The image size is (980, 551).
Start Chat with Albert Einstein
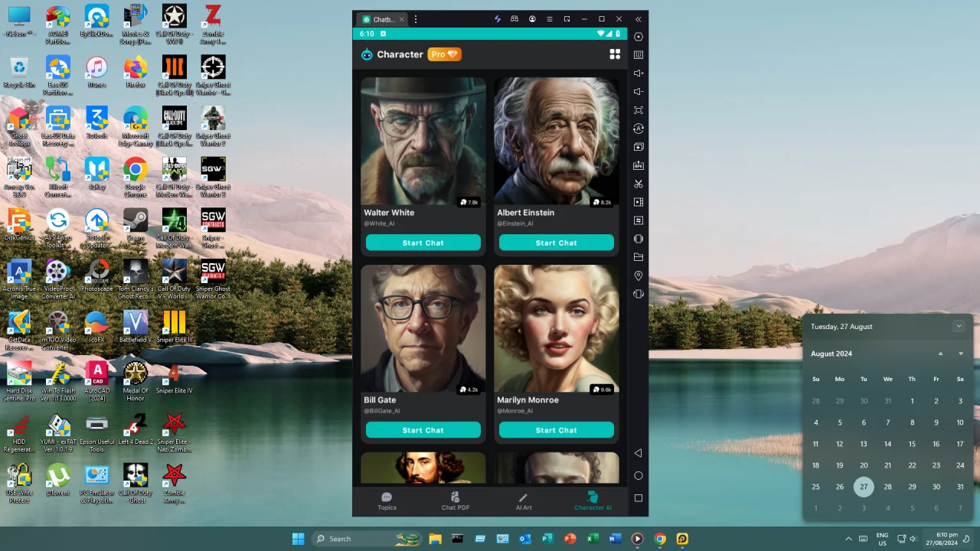557,243
